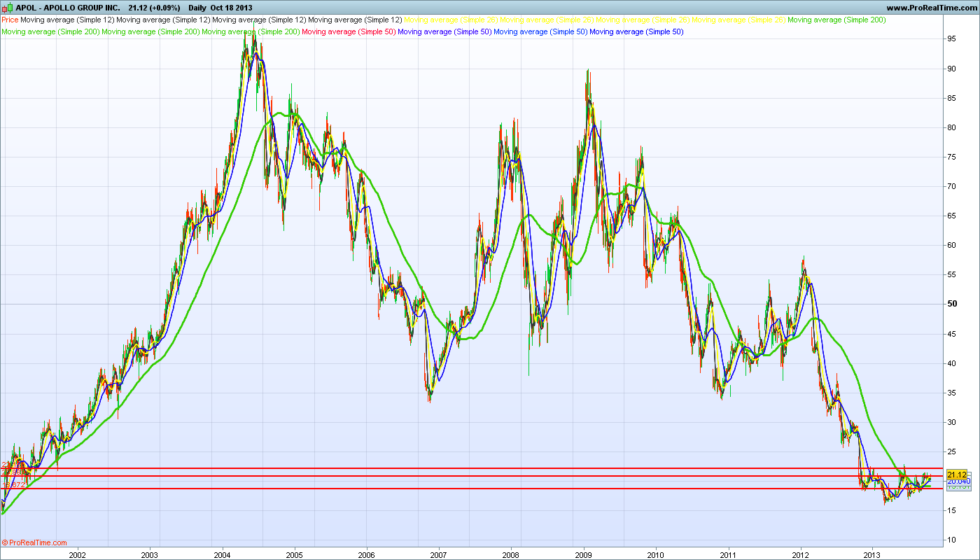
Task: Click the 18.672 red line label
Action: [x=14, y=484]
